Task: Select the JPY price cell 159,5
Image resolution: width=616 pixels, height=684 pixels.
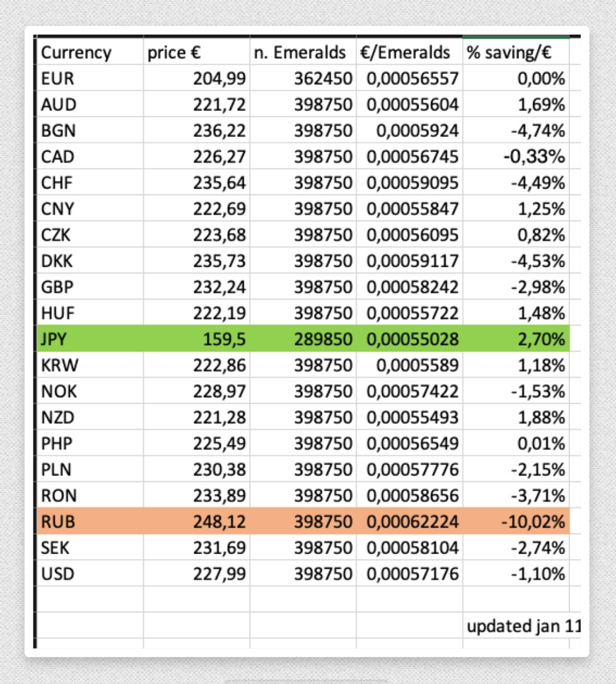Action: click(197, 338)
